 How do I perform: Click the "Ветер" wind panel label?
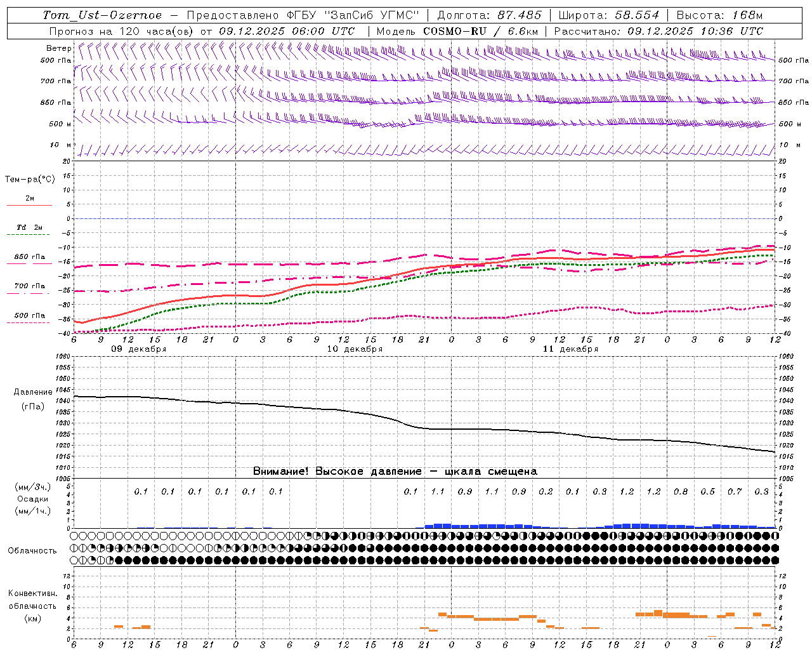tap(58, 48)
